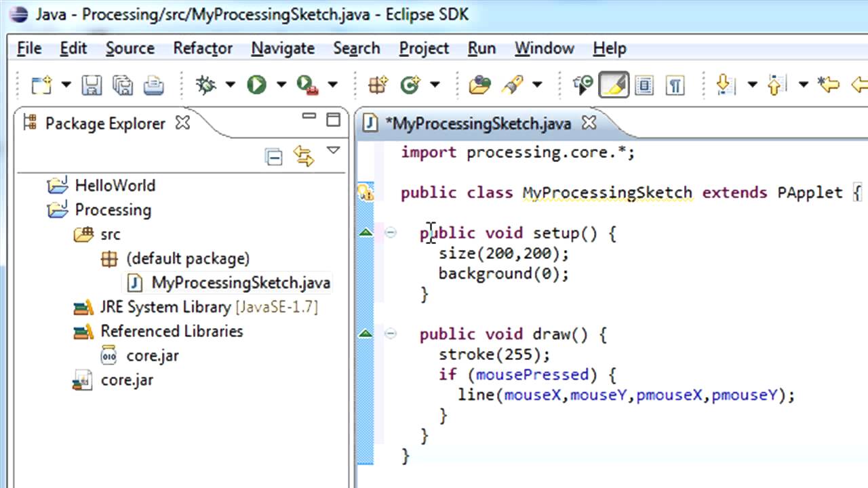This screenshot has width=868, height=488.
Task: Open the Run menu
Action: pyautogui.click(x=481, y=48)
